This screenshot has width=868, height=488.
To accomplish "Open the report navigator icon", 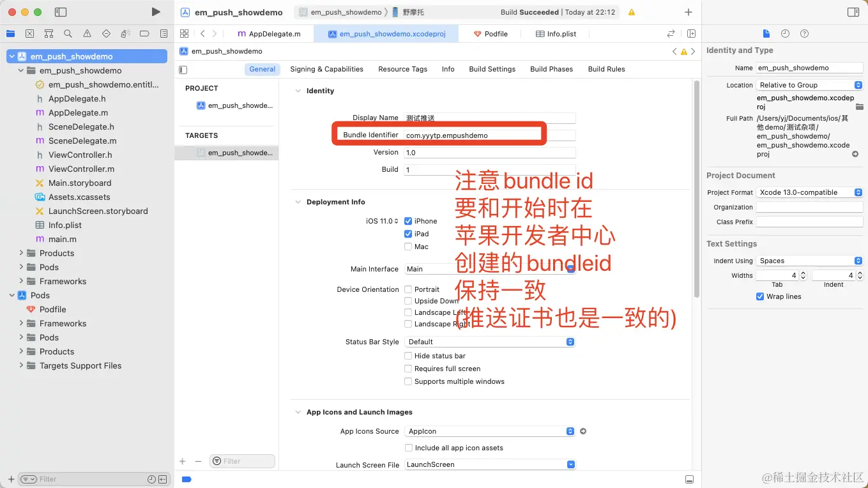I will pyautogui.click(x=164, y=33).
